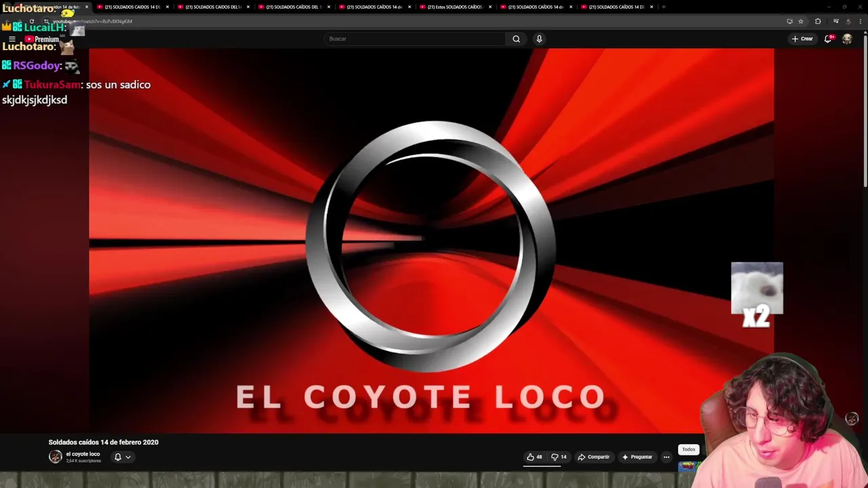
Task: Open the browser three-dot menu
Action: [x=862, y=21]
